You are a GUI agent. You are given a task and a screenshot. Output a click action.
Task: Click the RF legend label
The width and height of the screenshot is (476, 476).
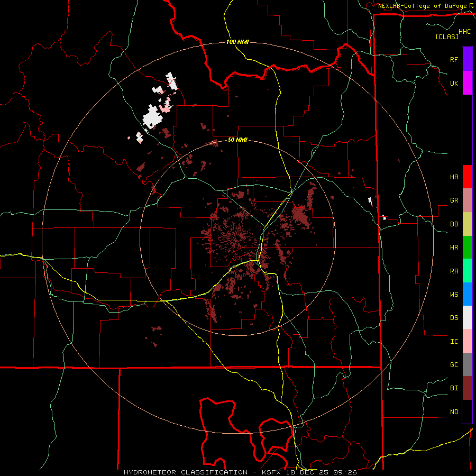coord(454,59)
